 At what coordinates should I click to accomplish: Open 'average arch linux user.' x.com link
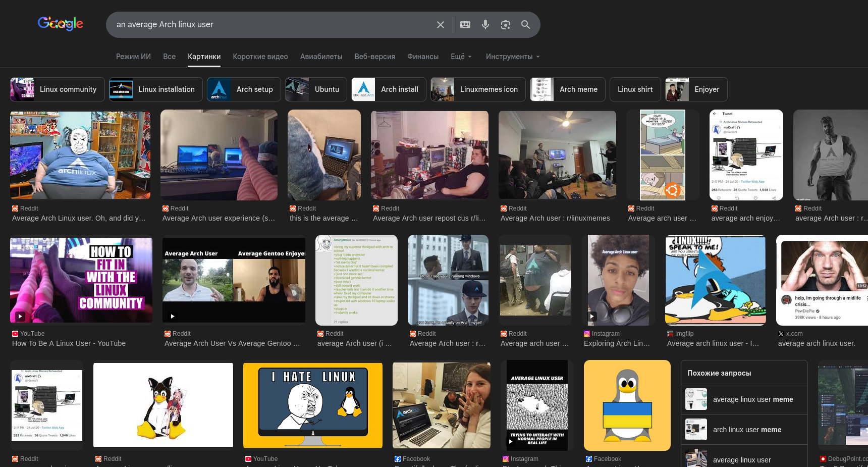[817, 343]
